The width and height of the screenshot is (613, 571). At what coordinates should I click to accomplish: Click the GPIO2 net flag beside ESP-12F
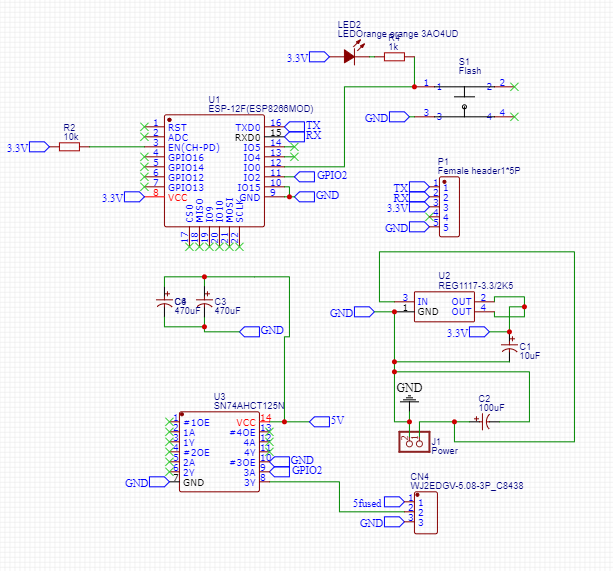point(330,176)
